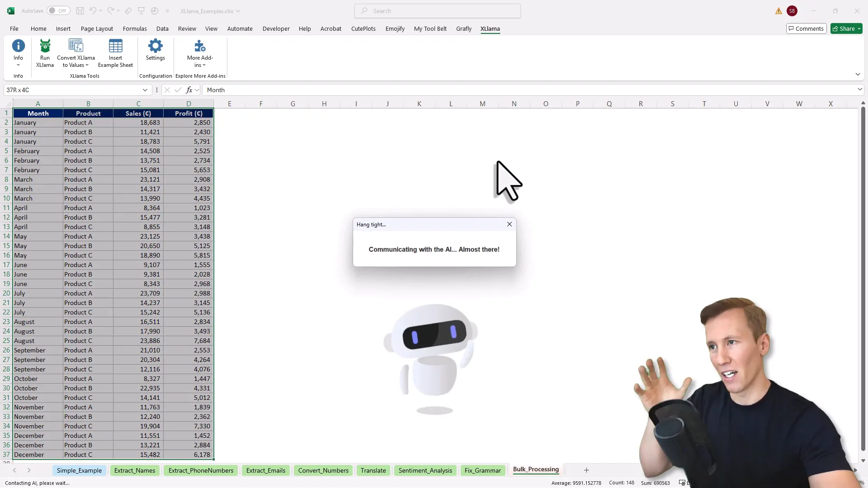Select the Translate sheet tab
Screen dimensions: 868x488
click(x=373, y=470)
